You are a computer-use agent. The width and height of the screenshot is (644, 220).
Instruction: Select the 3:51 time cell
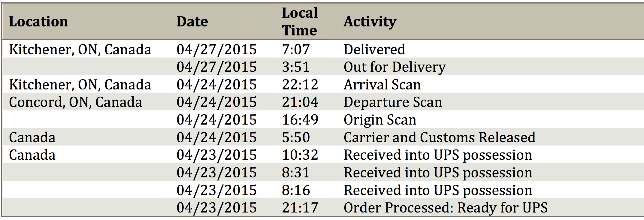(296, 67)
